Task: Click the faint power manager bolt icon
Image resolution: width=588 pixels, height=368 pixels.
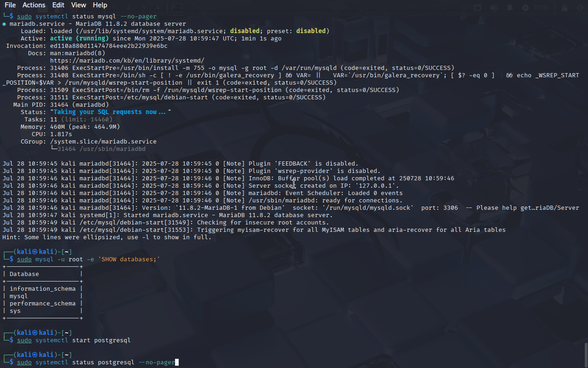Action: click(x=525, y=8)
